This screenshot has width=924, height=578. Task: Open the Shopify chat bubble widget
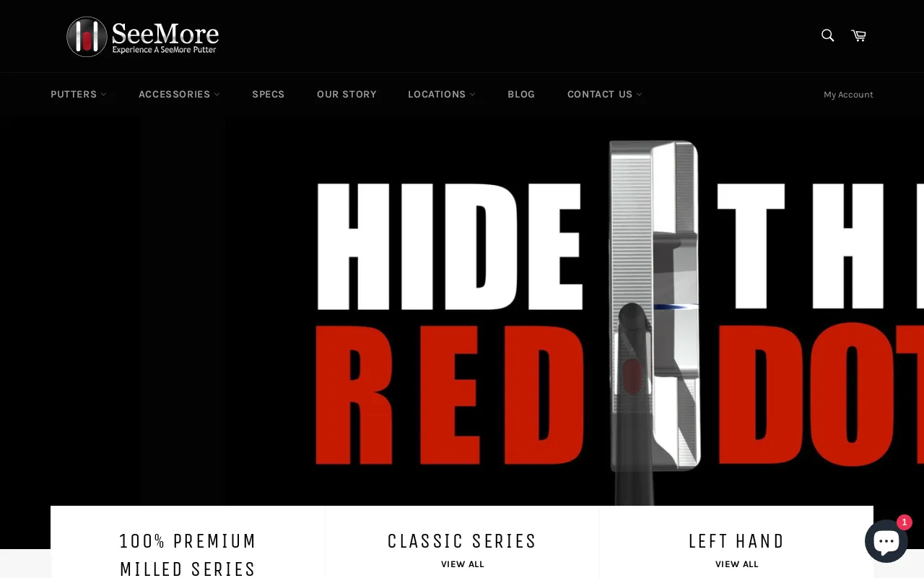[x=886, y=541]
